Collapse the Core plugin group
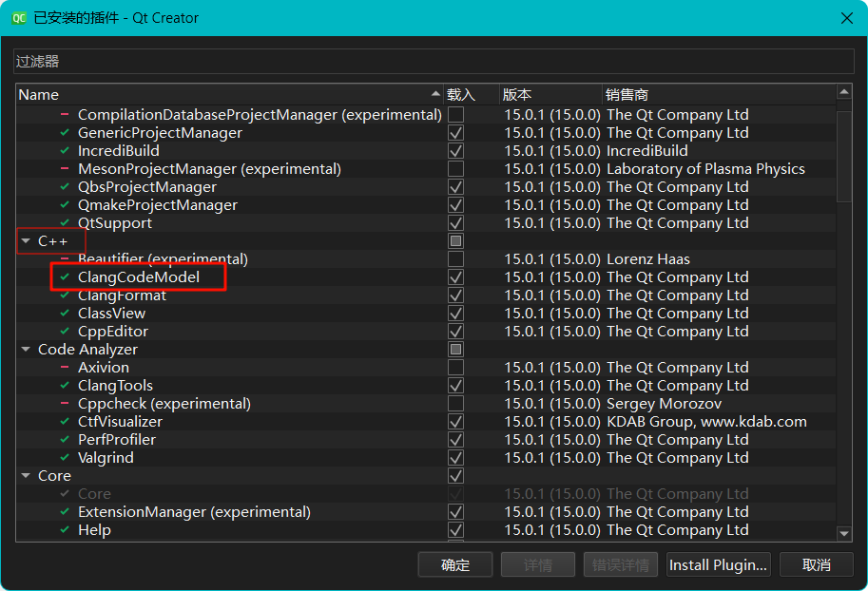 [26, 475]
